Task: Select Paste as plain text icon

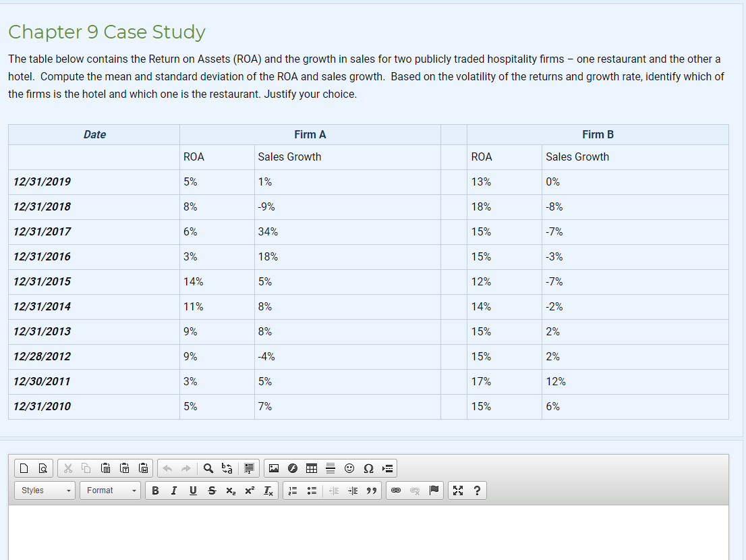Action: (x=125, y=468)
